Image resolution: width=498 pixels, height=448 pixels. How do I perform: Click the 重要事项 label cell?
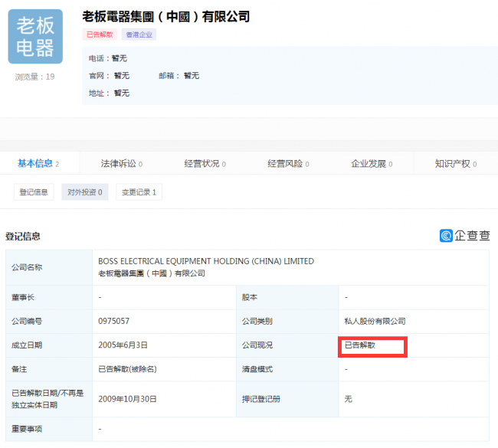pos(49,429)
